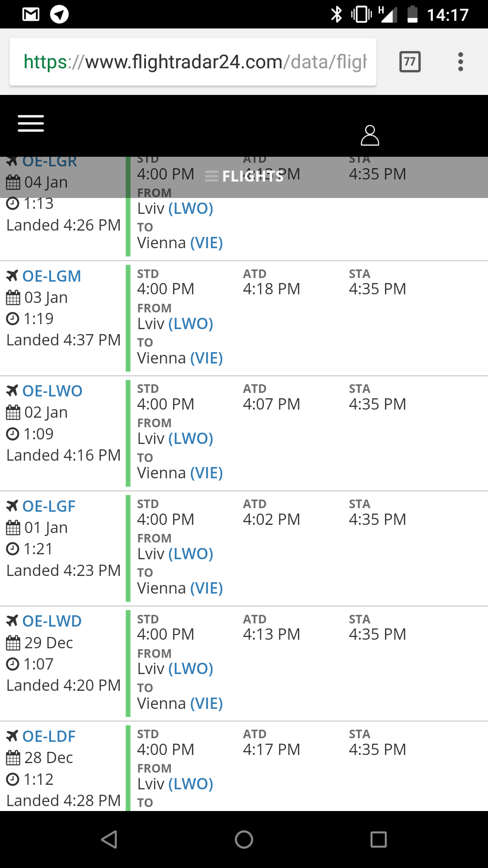This screenshot has height=868, width=488.
Task: Open the Android recent apps square
Action: pos(378,840)
